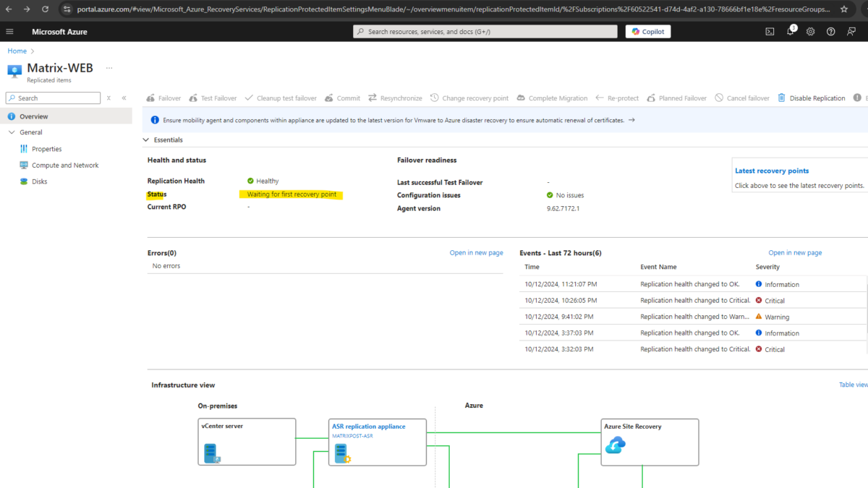Open Events in new page
Viewport: 868px width, 488px height.
[x=794, y=252]
